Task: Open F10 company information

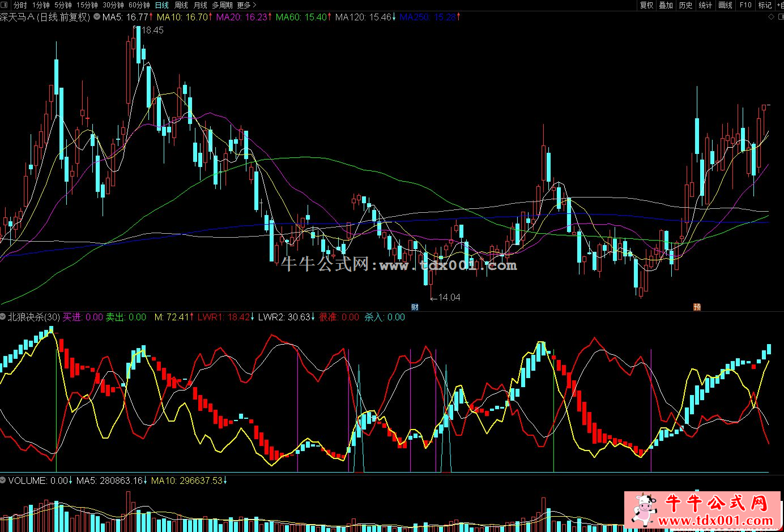Action: pyautogui.click(x=745, y=5)
